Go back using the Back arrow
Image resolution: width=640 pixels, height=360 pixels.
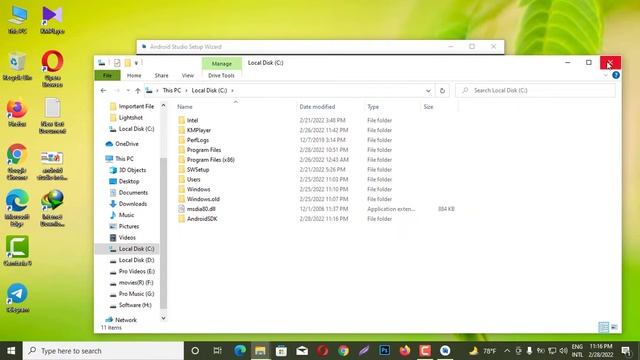coord(103,91)
